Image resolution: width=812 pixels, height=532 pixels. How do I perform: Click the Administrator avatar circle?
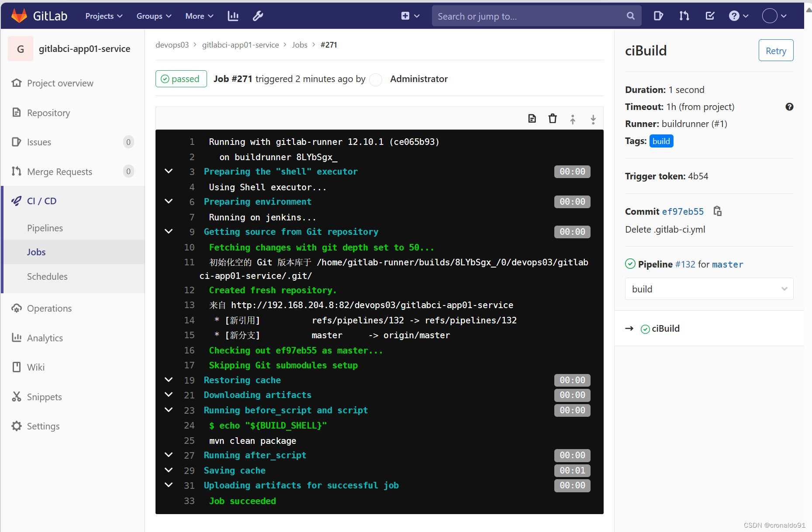click(x=376, y=79)
